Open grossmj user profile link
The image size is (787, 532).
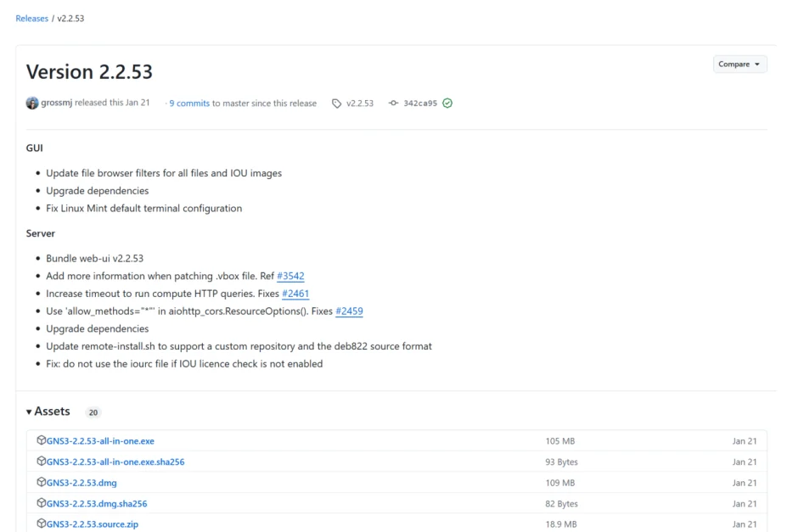pyautogui.click(x=57, y=103)
